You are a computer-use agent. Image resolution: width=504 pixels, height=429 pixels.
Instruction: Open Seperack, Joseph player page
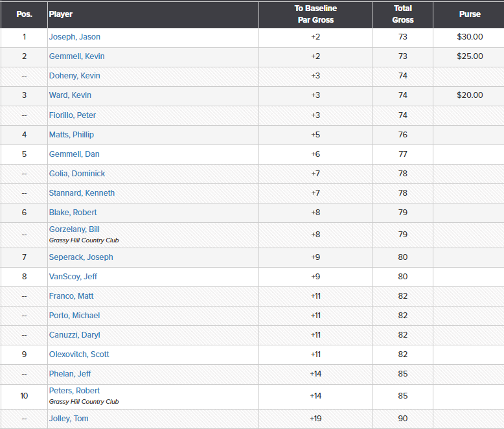(81, 257)
